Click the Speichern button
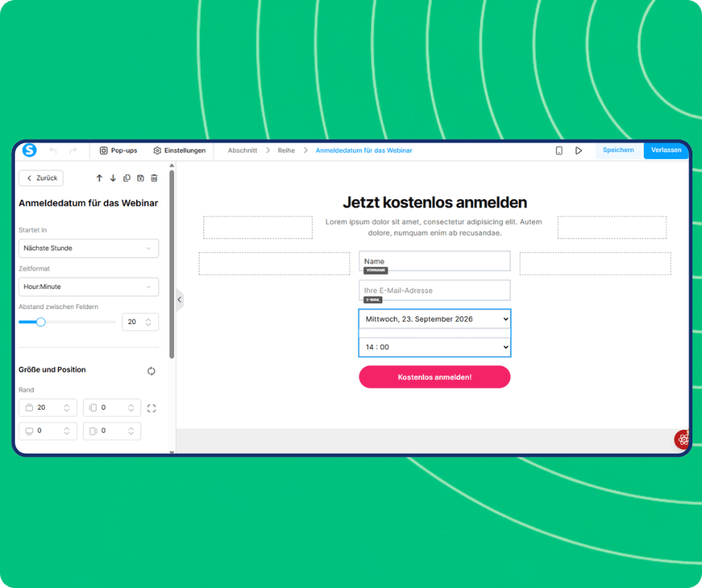 coord(618,150)
